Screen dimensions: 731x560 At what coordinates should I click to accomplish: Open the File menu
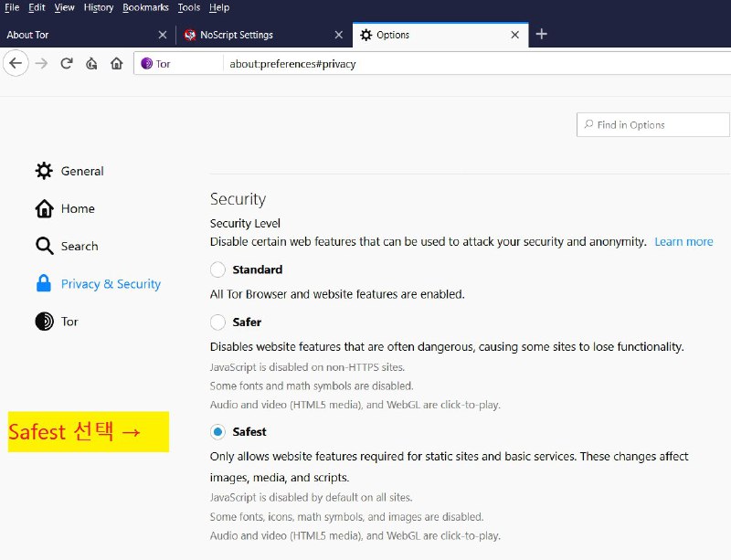point(12,7)
